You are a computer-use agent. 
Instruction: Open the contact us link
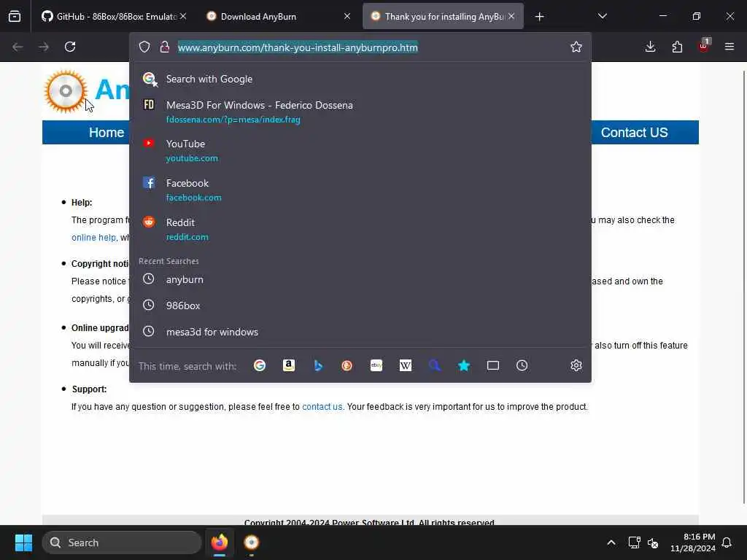322,407
